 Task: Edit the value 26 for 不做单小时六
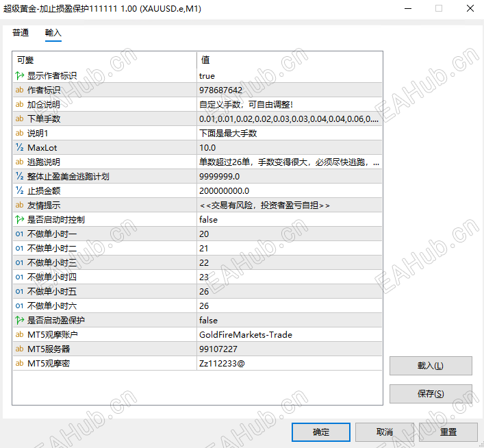(289, 306)
